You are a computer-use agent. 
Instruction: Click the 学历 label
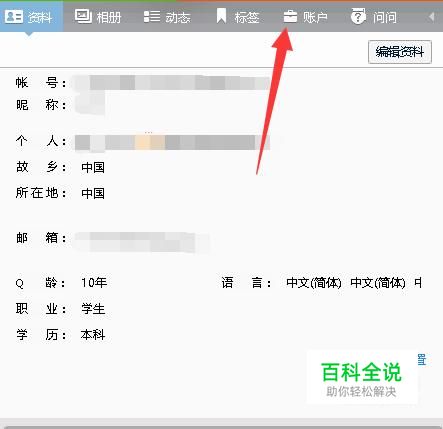[41, 335]
